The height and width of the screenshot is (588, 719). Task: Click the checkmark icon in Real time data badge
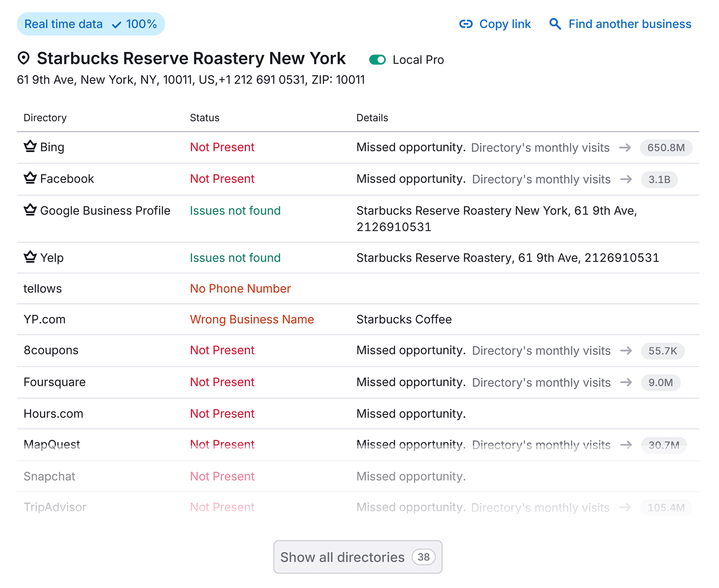(116, 25)
